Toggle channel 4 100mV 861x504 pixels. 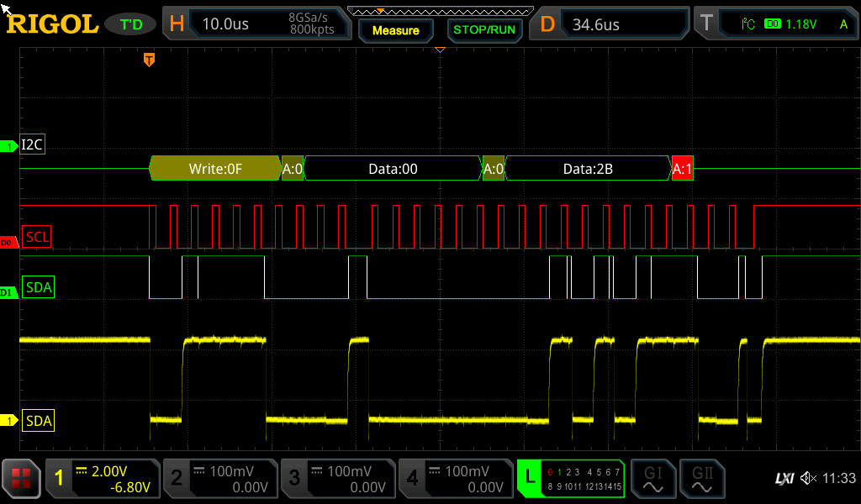coord(455,478)
